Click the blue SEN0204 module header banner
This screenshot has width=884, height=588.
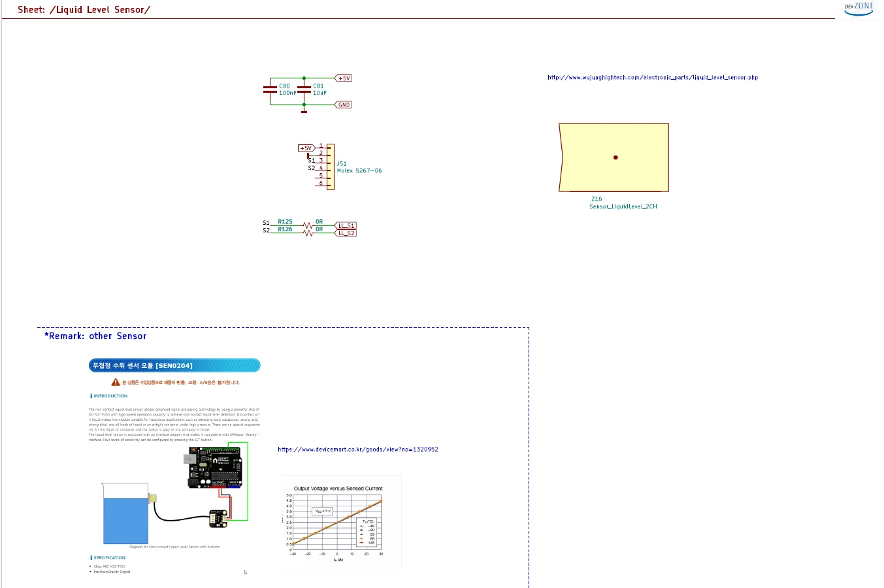pos(174,365)
